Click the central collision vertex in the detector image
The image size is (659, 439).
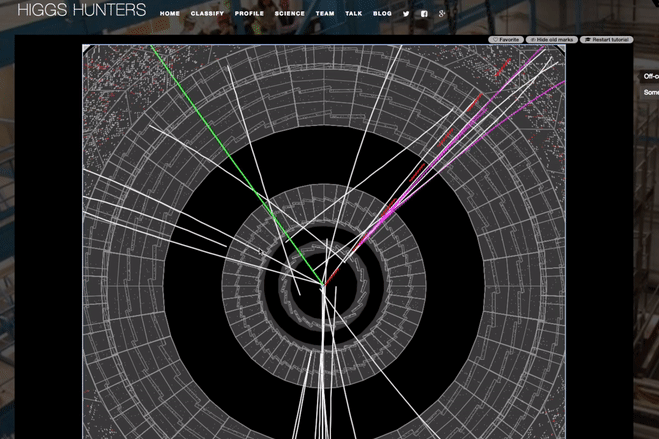(323, 285)
